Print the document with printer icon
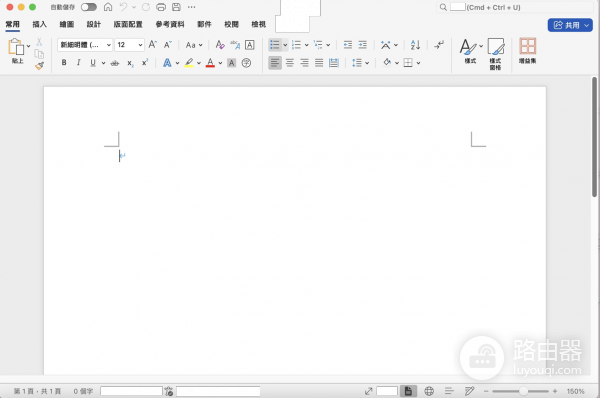Screen dimensions: 600x398 161,7
